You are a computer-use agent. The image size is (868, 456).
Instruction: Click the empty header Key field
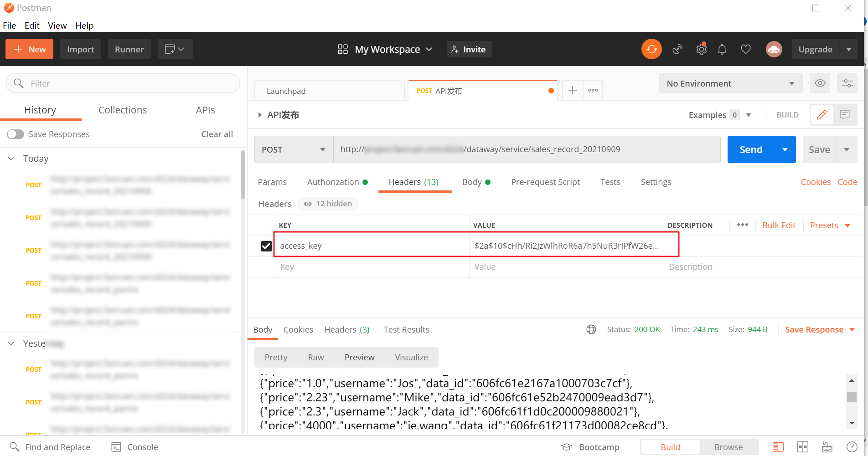point(372,267)
